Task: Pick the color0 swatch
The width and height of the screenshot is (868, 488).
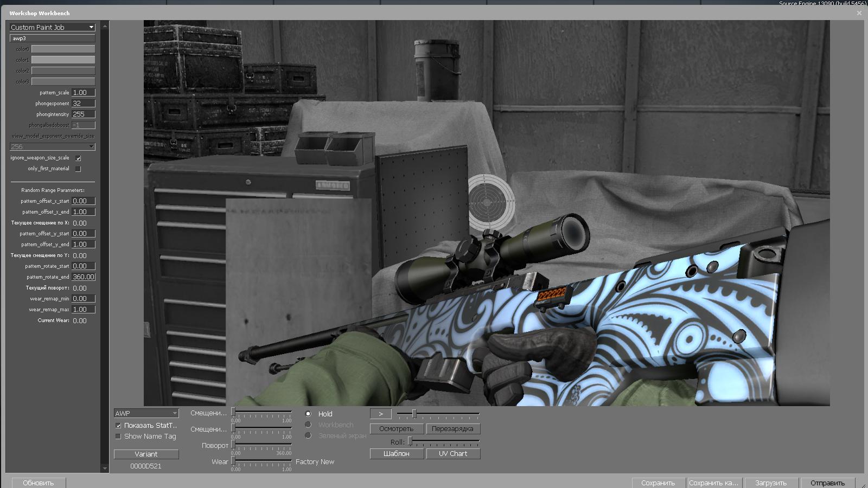Action: click(63, 49)
